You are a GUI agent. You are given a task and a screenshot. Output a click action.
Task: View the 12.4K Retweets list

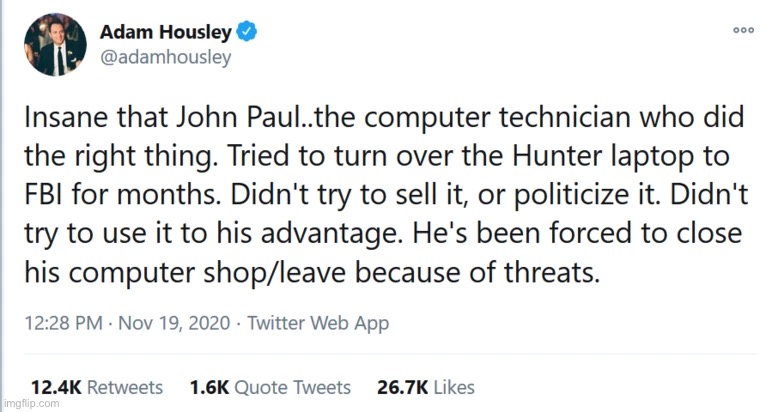[x=96, y=387]
